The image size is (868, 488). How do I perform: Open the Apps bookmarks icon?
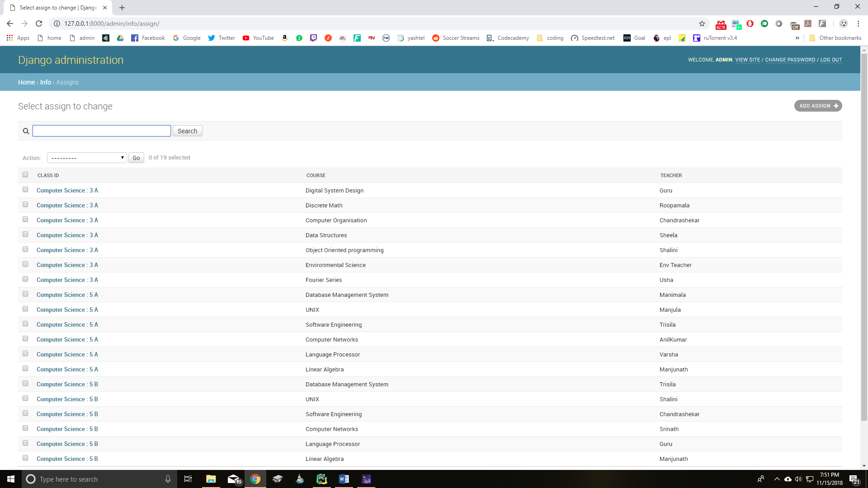(9, 38)
